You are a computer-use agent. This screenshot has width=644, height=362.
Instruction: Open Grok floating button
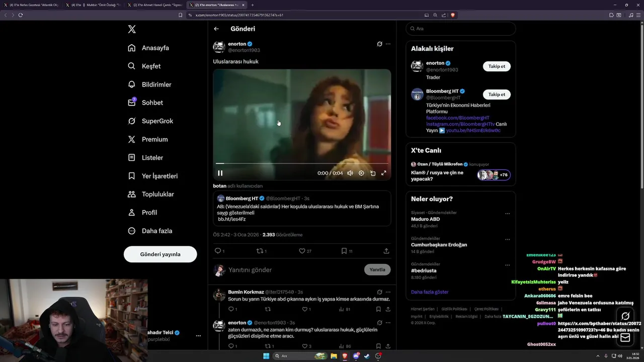625,316
